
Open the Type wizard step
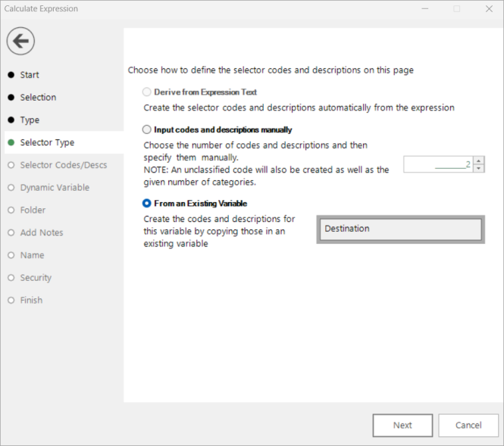30,120
